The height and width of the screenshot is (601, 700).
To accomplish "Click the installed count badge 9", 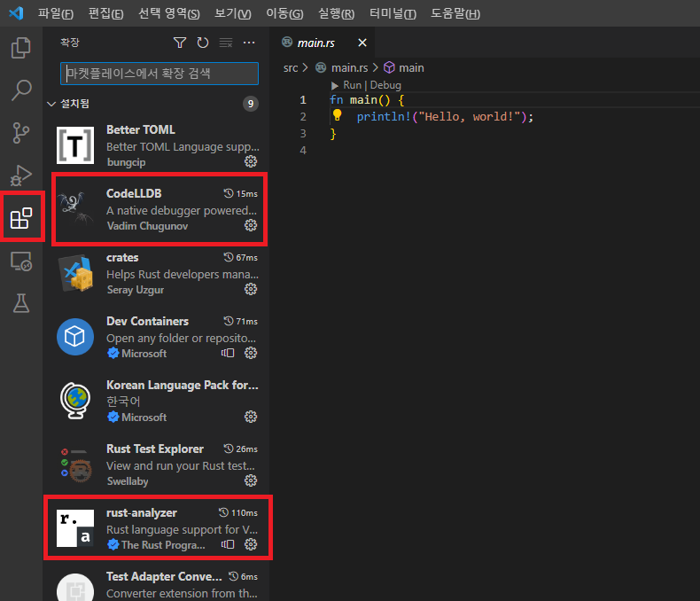I will pyautogui.click(x=251, y=104).
